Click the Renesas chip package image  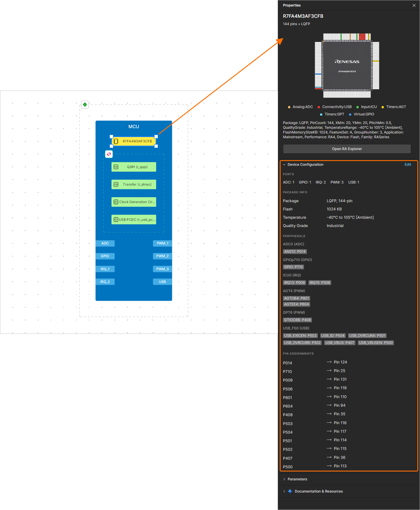(347, 65)
